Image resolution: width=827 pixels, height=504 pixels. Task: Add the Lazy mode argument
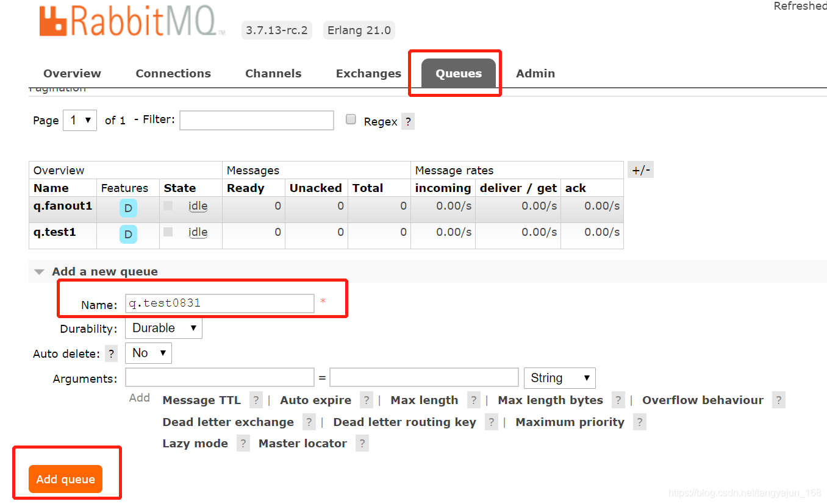pos(195,444)
